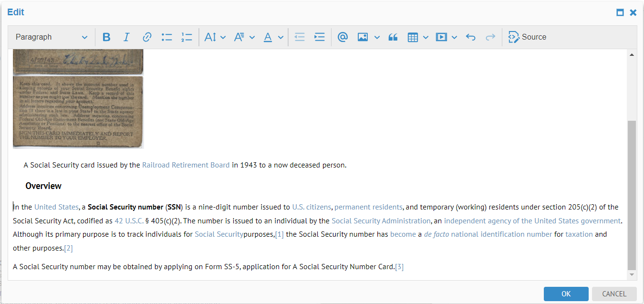The image size is (644, 304).
Task: Insert a hyperlink
Action: (x=146, y=37)
